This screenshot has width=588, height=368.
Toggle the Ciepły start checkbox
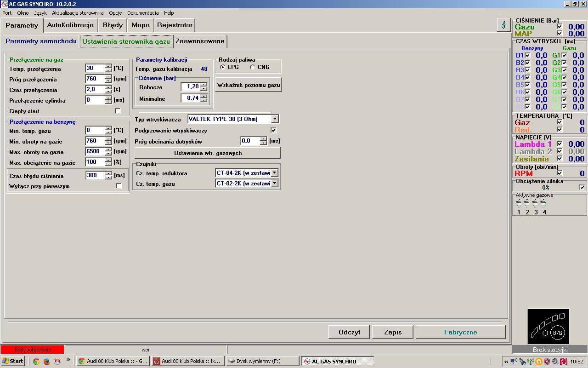[118, 111]
